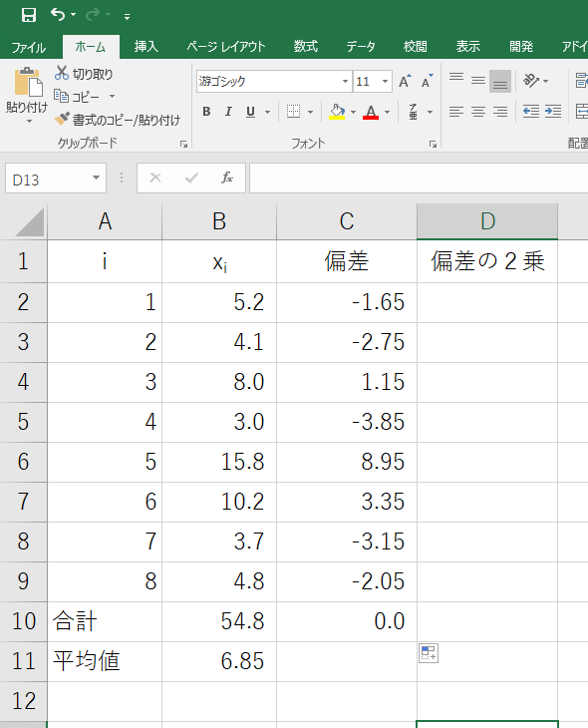Click into the formula bar input
The image size is (588, 728).
pos(419,178)
